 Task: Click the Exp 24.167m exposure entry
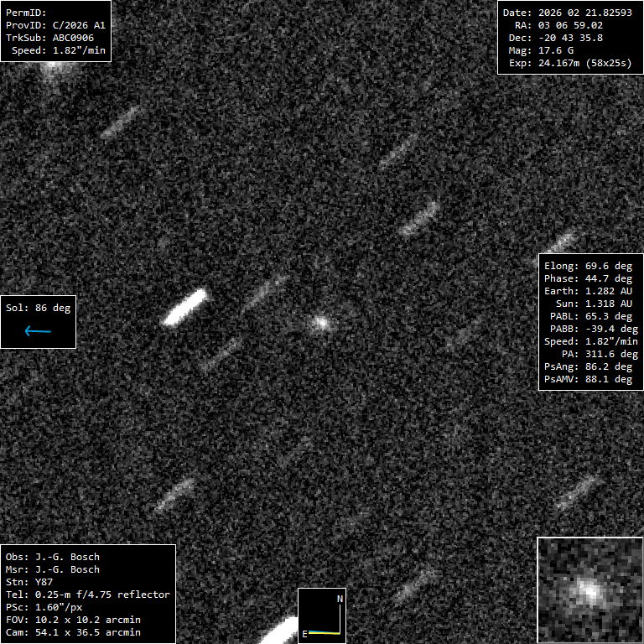[x=570, y=63]
